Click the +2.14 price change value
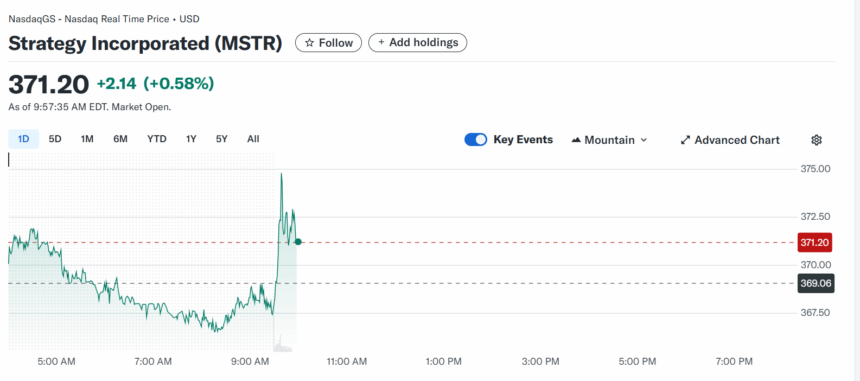Image resolution: width=860 pixels, height=381 pixels. (x=116, y=84)
